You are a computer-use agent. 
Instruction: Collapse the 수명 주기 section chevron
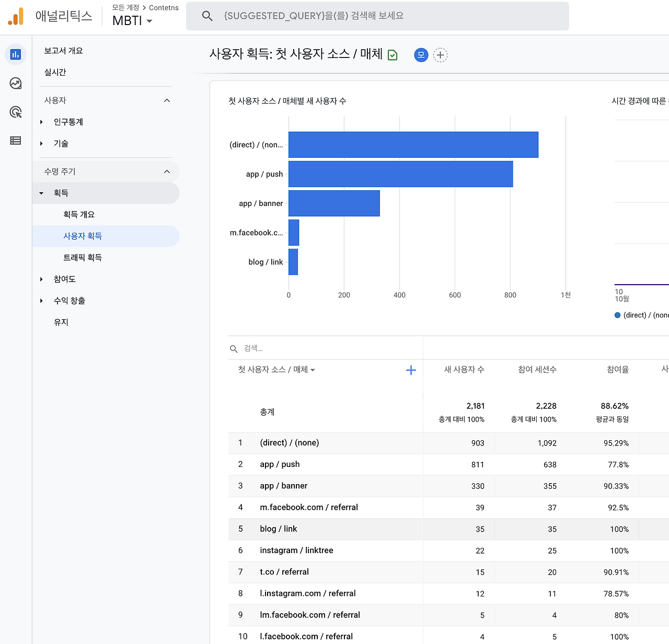(167, 171)
